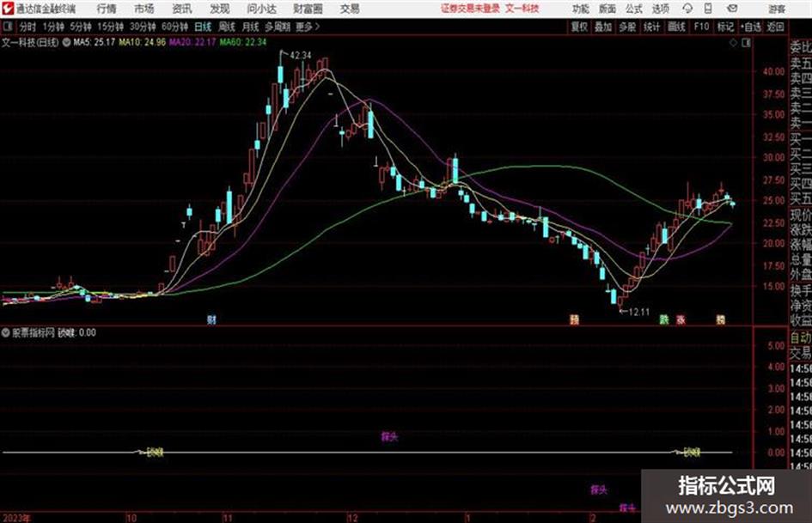Image resolution: width=812 pixels, height=523 pixels.
Task: Click the diamond icon at chart top-right
Action: (733, 43)
